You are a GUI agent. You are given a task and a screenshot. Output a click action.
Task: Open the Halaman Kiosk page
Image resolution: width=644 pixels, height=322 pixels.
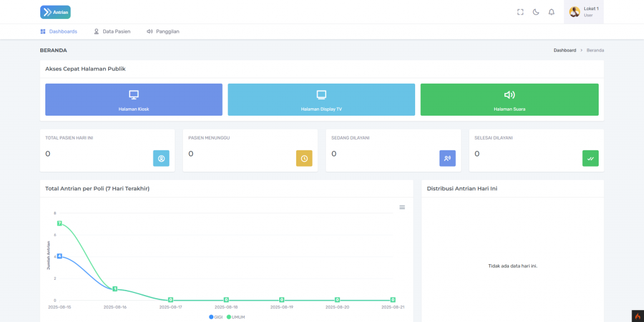134,99
